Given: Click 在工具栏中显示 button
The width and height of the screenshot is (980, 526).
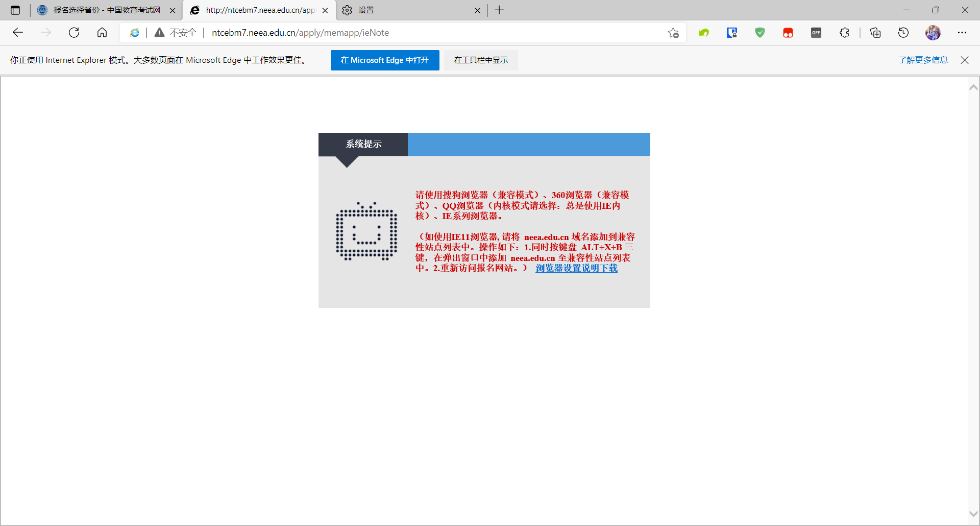Looking at the screenshot, I should (481, 60).
